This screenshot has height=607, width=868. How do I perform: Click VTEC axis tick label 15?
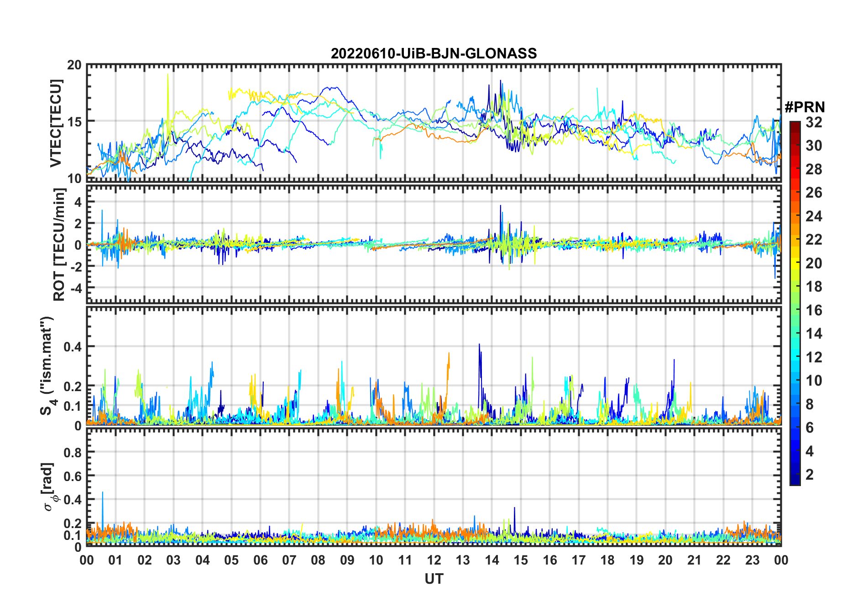[74, 121]
